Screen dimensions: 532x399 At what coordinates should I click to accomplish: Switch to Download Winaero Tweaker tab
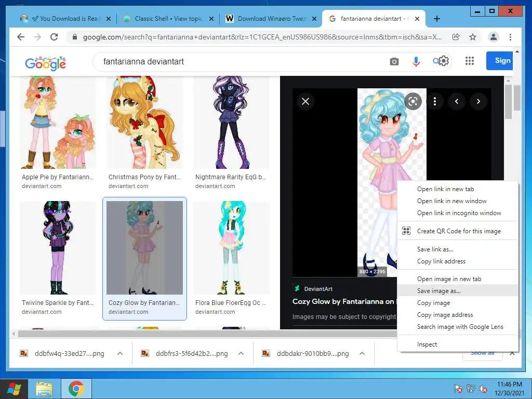tap(271, 19)
